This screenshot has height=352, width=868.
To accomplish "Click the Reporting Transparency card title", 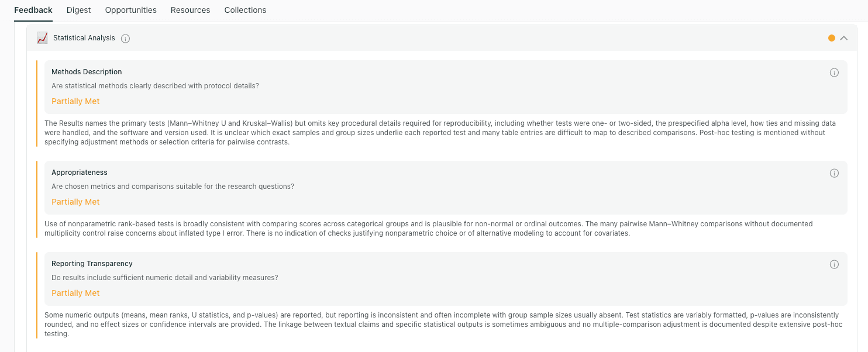I will click(92, 263).
